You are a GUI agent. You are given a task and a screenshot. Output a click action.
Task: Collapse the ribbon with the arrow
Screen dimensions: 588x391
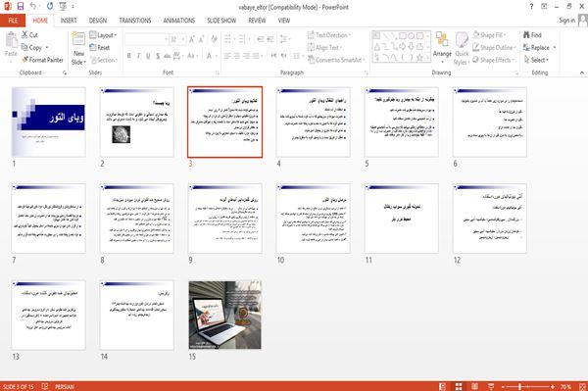click(x=582, y=73)
